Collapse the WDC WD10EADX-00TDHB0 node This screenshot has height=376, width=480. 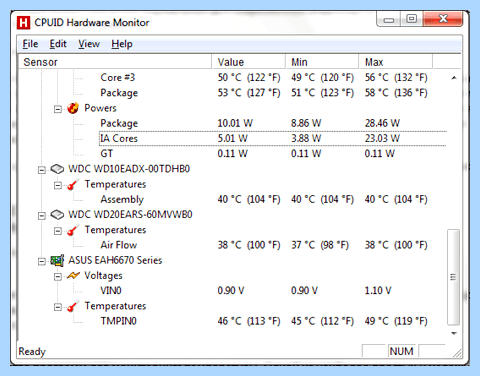point(42,170)
